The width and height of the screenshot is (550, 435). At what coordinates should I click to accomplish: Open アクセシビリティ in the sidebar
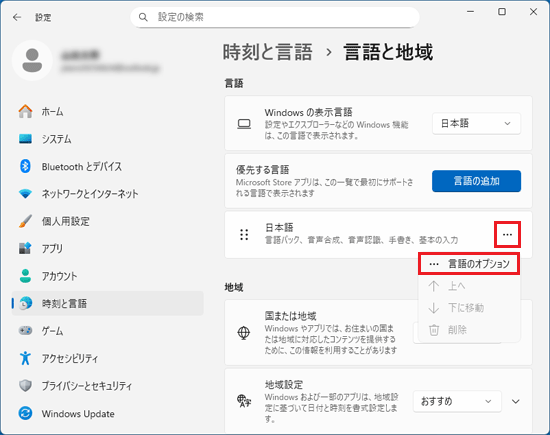coord(108,358)
